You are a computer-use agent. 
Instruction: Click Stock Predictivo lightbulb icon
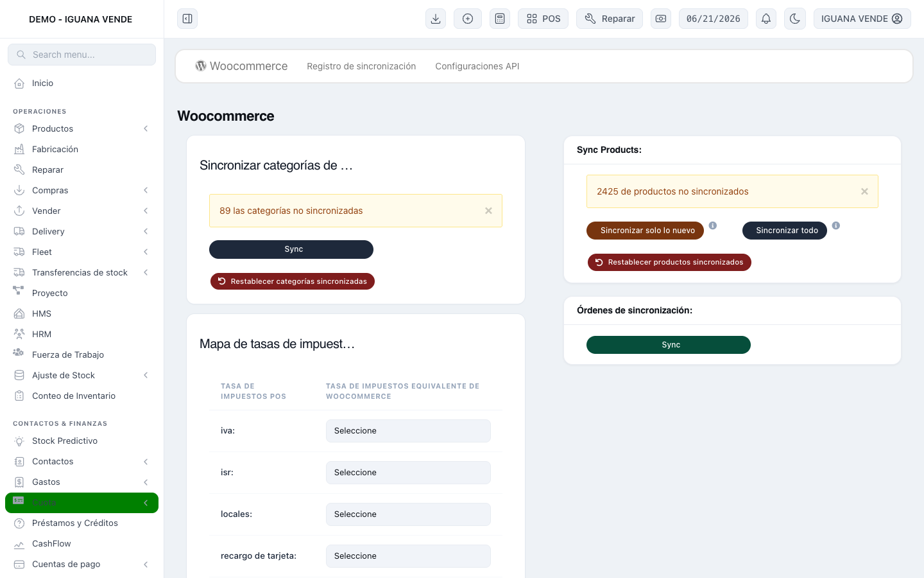pyautogui.click(x=19, y=441)
